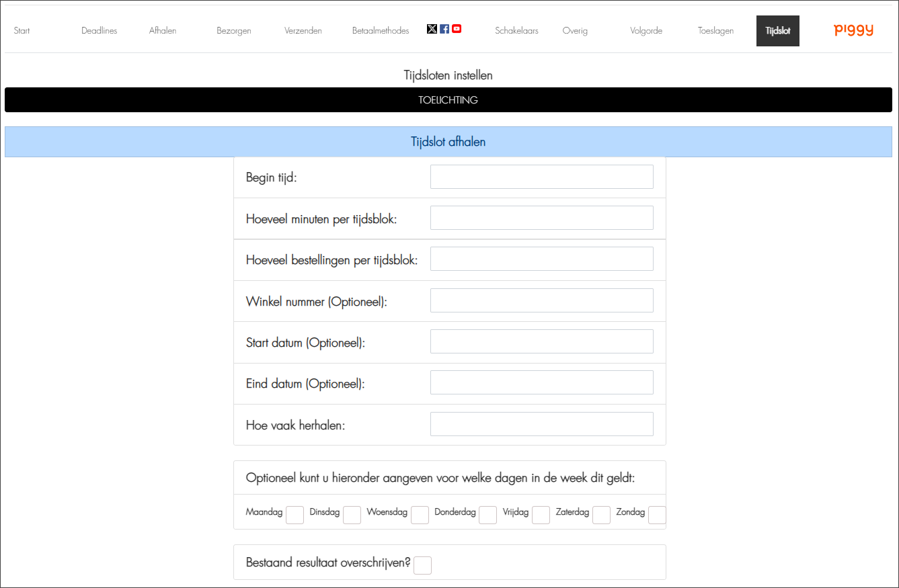Open the Bezorgen tab
The height and width of the screenshot is (588, 899).
[x=234, y=31]
